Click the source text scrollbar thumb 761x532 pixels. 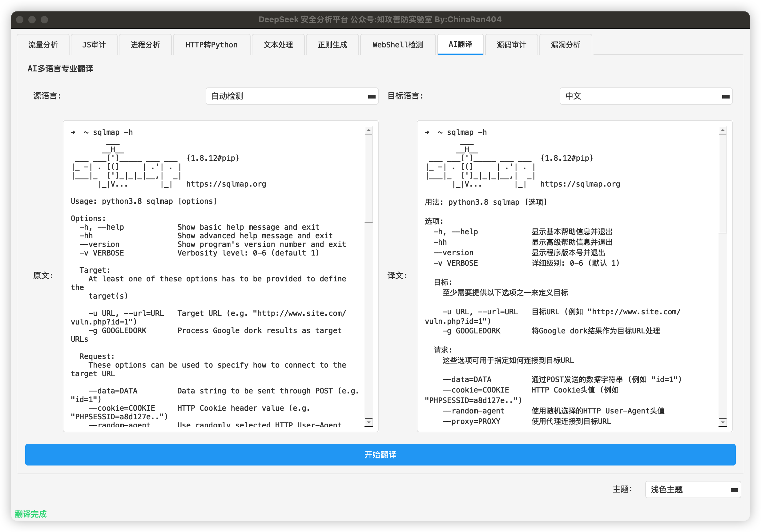(369, 178)
